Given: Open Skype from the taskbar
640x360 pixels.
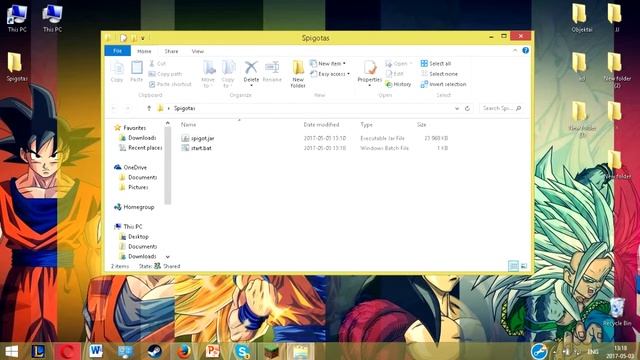Looking at the screenshot, I should (242, 351).
